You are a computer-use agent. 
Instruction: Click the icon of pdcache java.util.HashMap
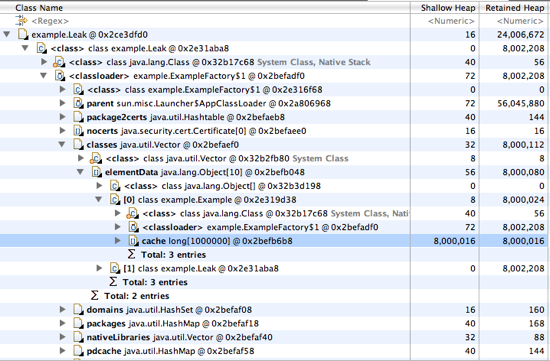78,351
